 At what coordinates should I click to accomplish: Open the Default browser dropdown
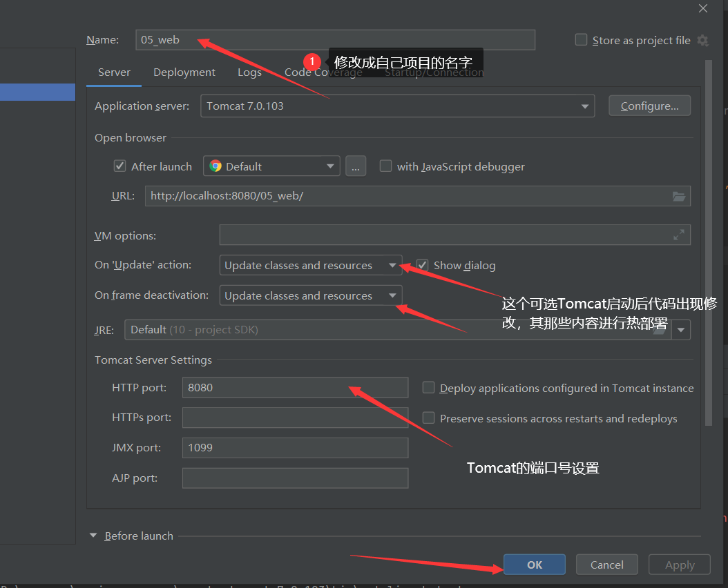pyautogui.click(x=271, y=166)
